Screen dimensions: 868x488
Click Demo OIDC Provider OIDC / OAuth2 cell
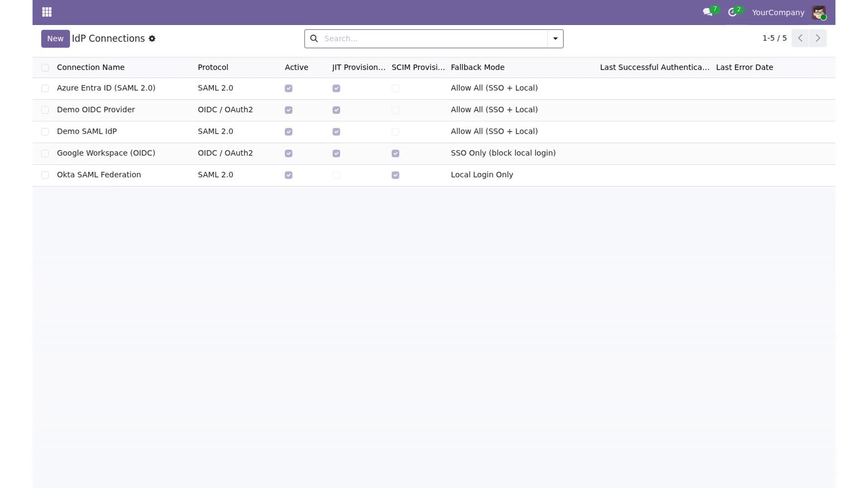pos(225,110)
